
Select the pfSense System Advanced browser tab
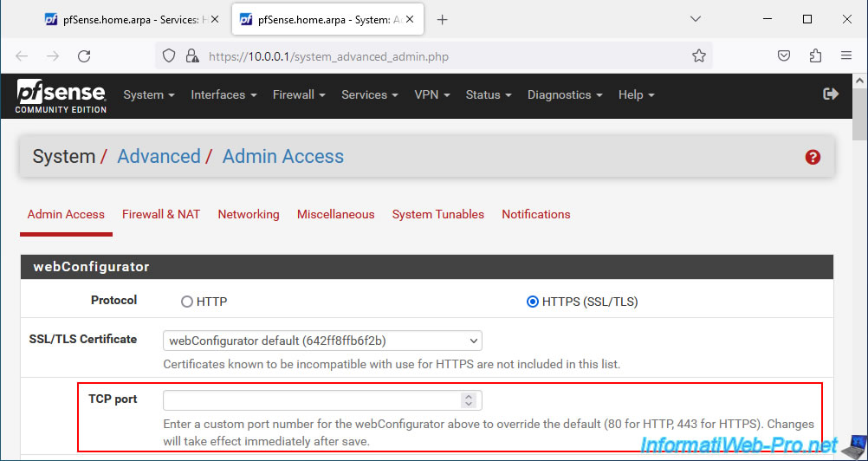tap(327, 20)
